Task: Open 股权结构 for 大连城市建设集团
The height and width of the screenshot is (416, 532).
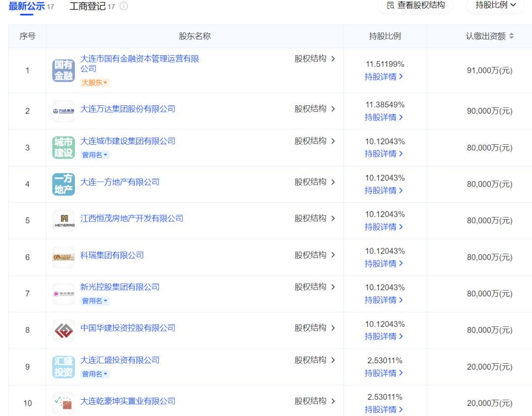Action: (314, 141)
